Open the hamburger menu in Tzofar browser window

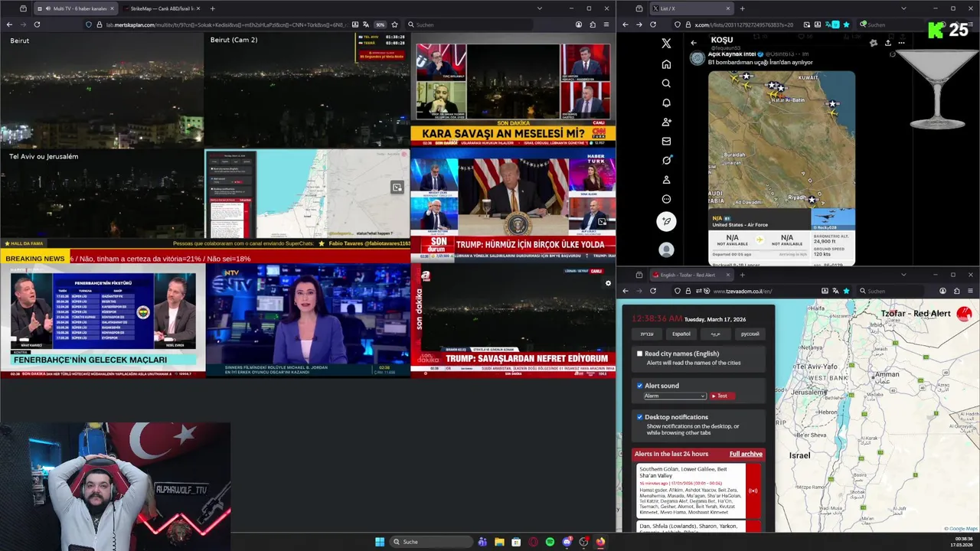[970, 291]
